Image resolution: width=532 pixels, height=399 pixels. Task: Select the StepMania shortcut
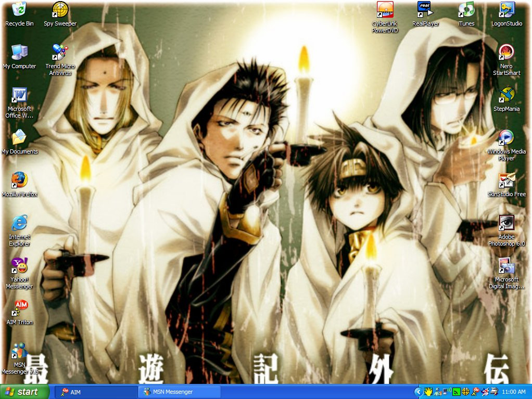pos(506,99)
